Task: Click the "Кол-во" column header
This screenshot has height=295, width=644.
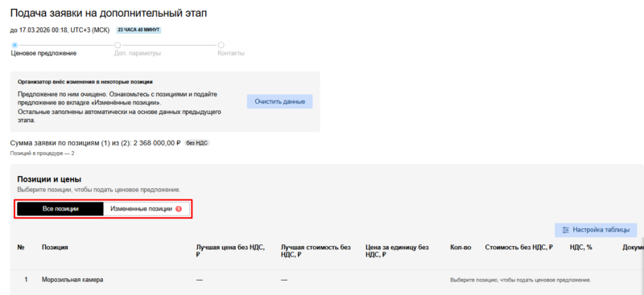Action: click(x=460, y=248)
